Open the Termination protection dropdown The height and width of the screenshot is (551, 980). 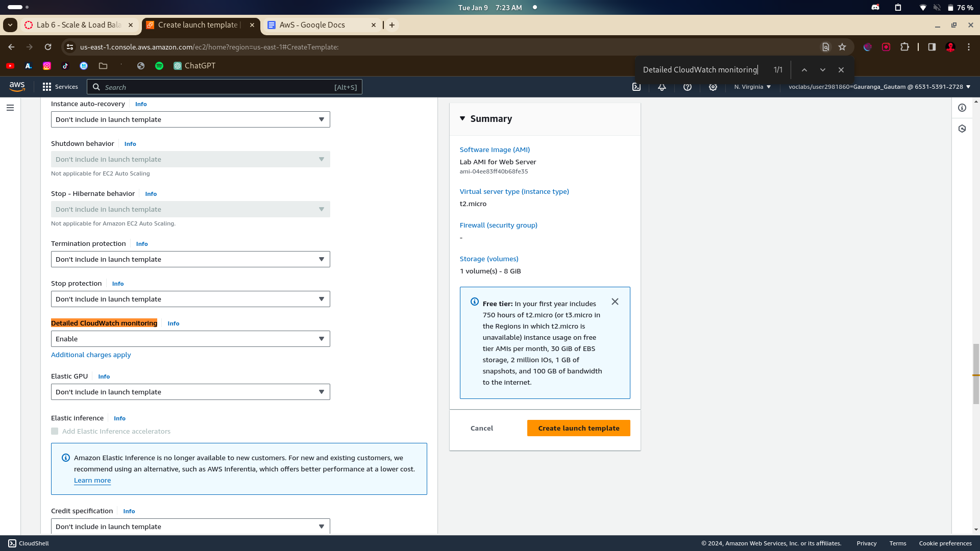point(190,260)
